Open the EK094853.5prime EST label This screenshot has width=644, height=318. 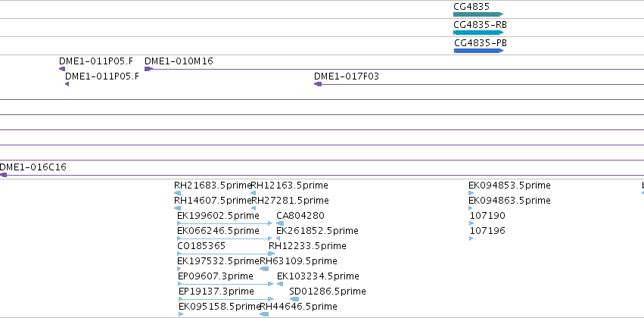(x=509, y=185)
